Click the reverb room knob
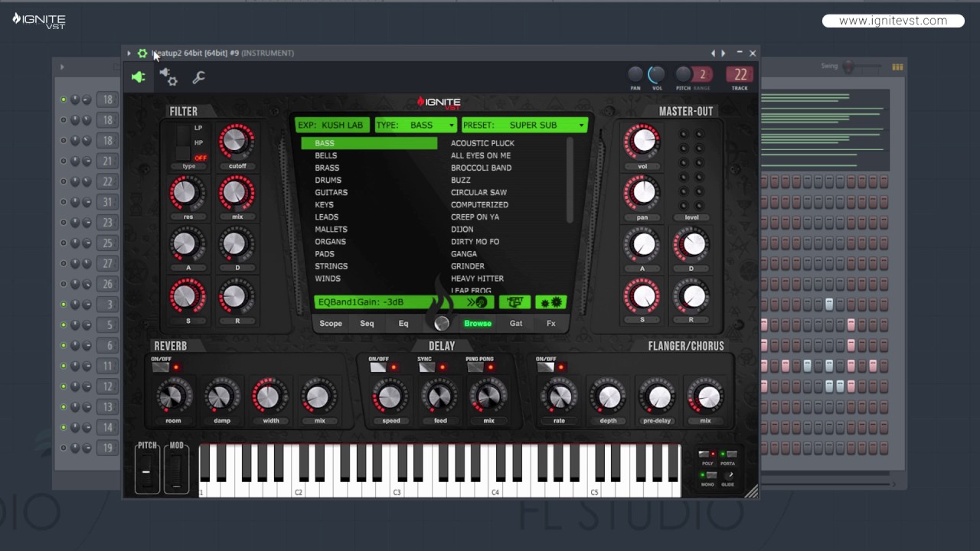The image size is (980, 551). click(173, 396)
